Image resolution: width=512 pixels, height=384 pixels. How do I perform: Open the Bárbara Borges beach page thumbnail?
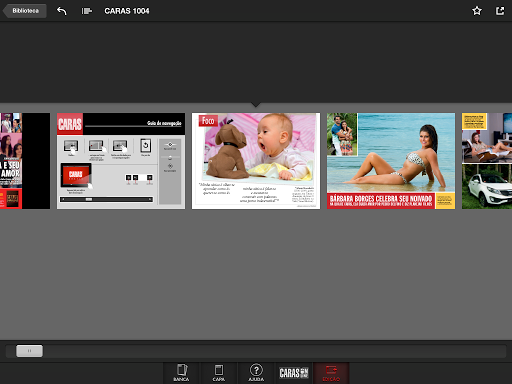[391, 161]
